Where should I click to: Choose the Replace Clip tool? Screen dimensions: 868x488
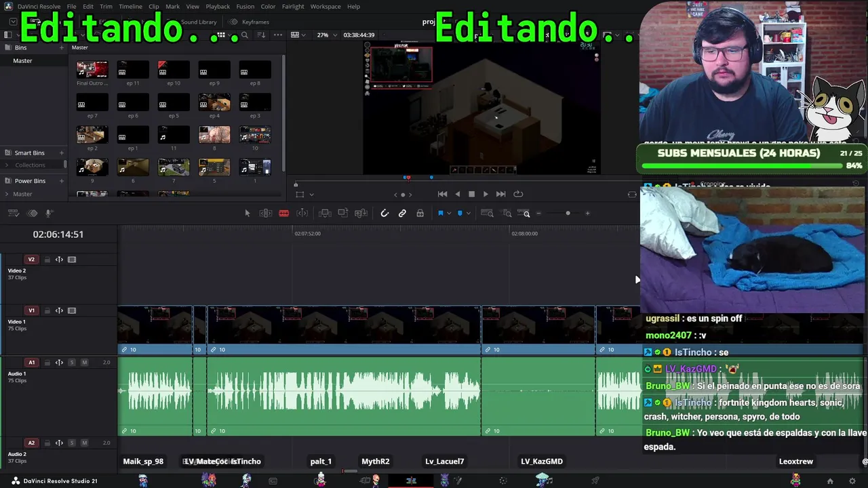(361, 213)
